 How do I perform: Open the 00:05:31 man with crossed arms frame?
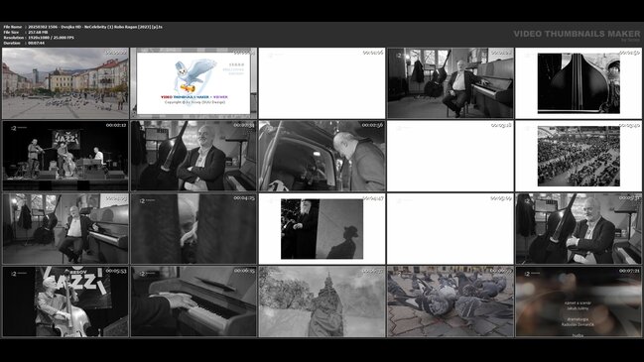pyautogui.click(x=579, y=229)
